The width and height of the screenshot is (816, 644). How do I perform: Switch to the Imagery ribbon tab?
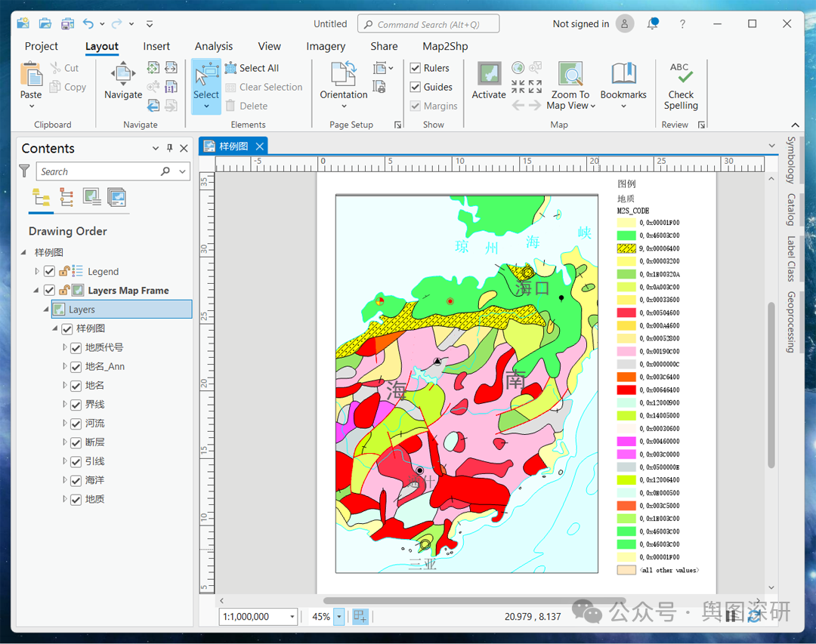coord(326,46)
